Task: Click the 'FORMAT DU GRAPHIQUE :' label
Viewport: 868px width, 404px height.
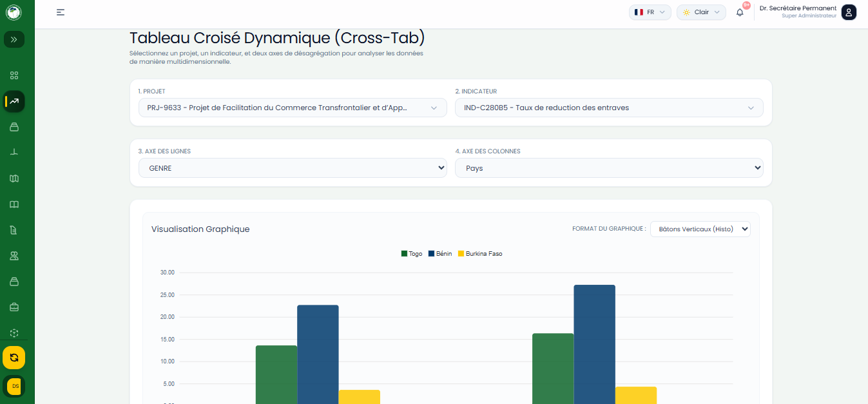Action: 609,229
